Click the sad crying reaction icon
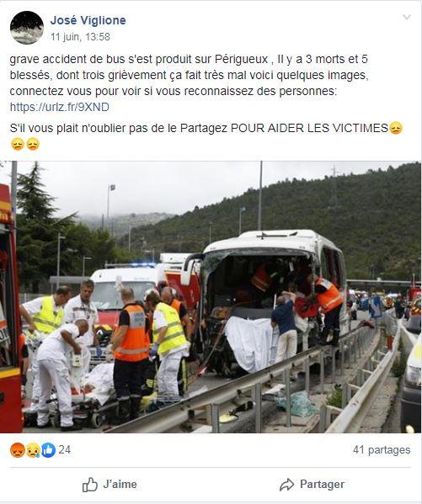422x504 pixels. [33, 450]
